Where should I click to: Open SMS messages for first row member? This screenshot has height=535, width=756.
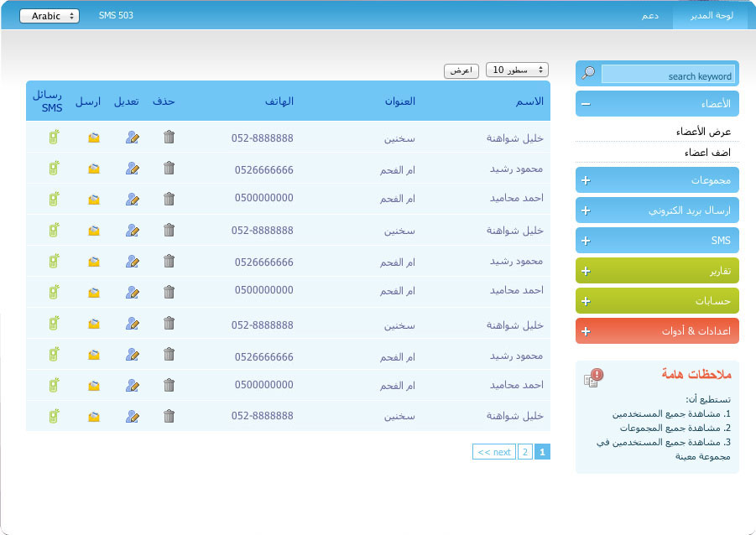(54, 137)
